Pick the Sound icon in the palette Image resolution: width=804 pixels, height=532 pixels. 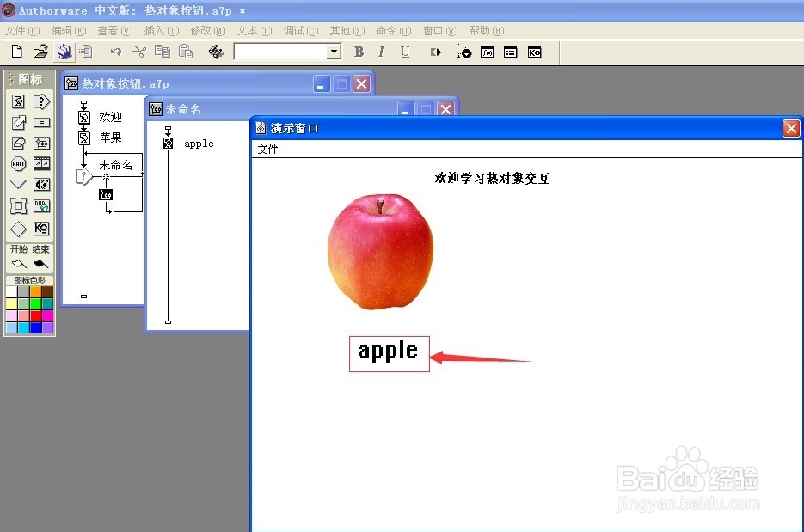(41, 185)
